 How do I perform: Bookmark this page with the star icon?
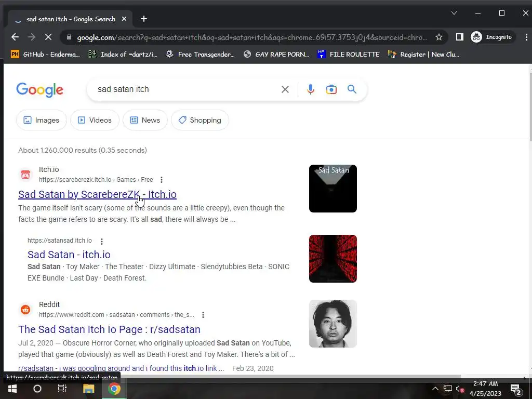click(438, 37)
